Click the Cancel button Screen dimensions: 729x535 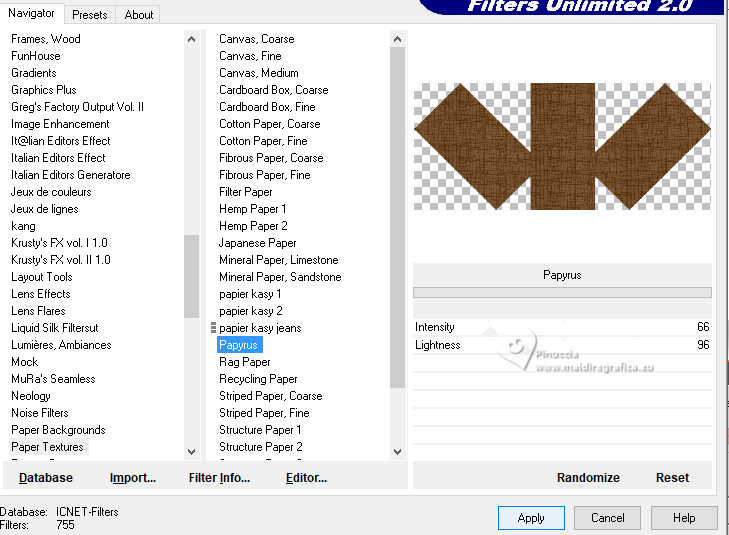(x=607, y=518)
